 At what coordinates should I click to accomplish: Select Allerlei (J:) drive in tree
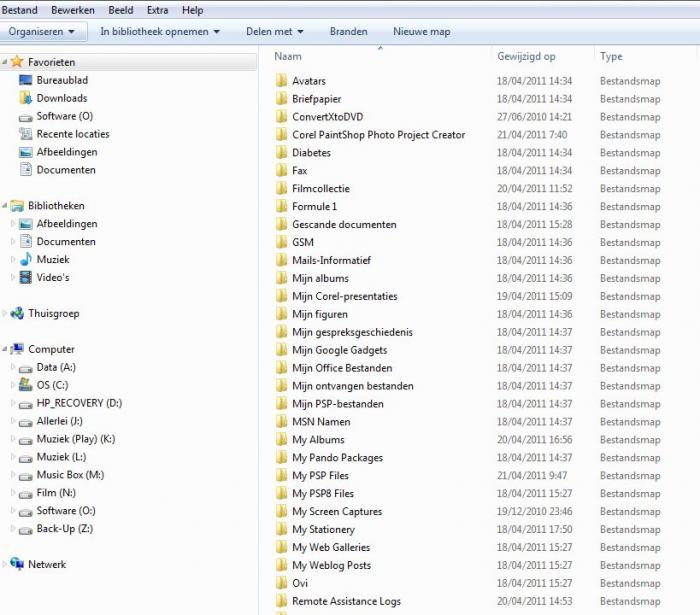tap(59, 421)
